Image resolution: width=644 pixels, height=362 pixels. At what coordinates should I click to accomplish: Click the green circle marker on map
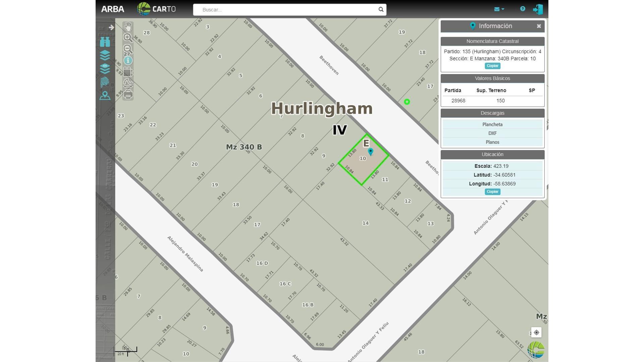point(407,102)
